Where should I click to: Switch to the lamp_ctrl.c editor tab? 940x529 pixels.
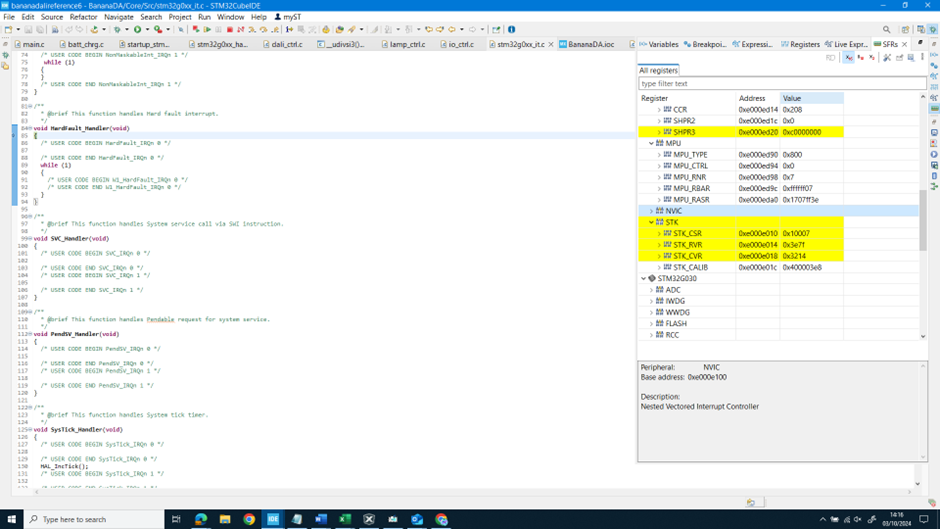pos(407,44)
